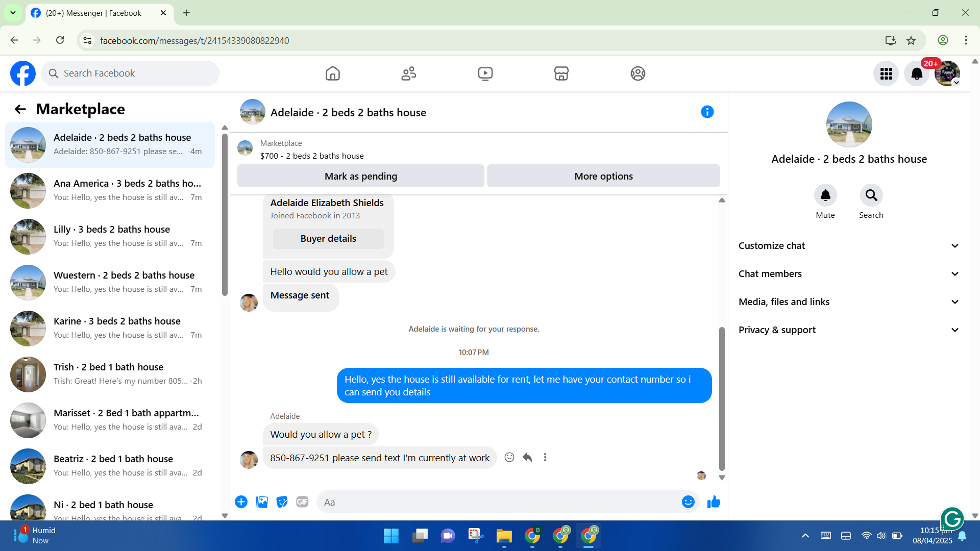Click the chat message scrollbar
The width and height of the screenshot is (980, 551).
pos(722,398)
